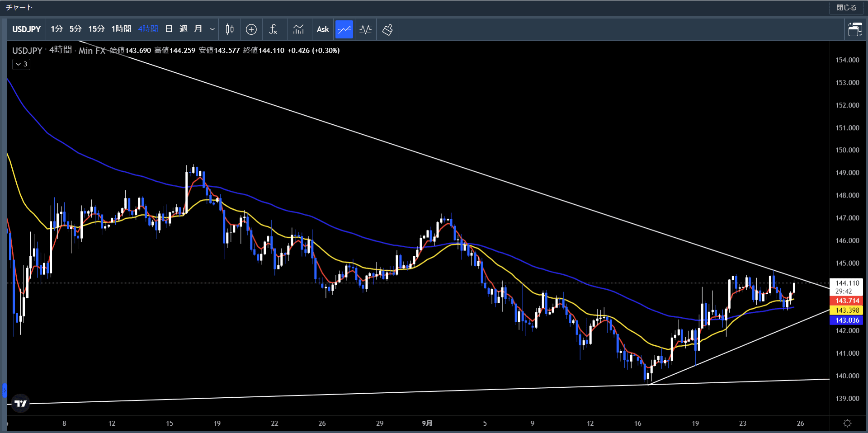Select the 週 weekly timeframe
This screenshot has height=433, width=868.
(x=184, y=29)
